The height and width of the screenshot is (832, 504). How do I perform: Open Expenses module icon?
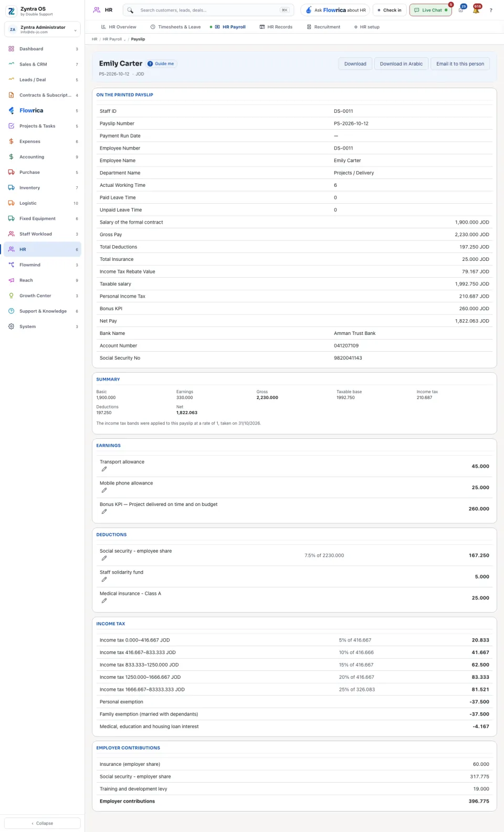click(x=11, y=141)
